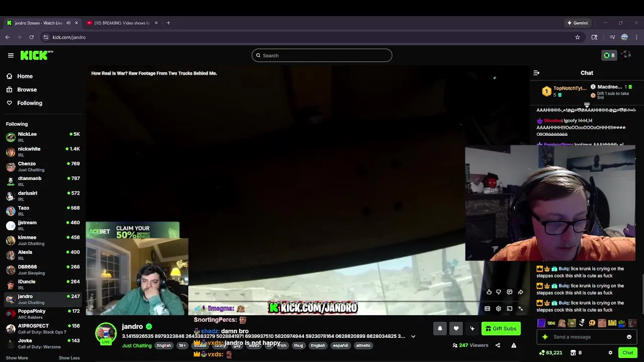This screenshot has width=644, height=362.
Task: Click the athletic tag
Action: point(363,345)
